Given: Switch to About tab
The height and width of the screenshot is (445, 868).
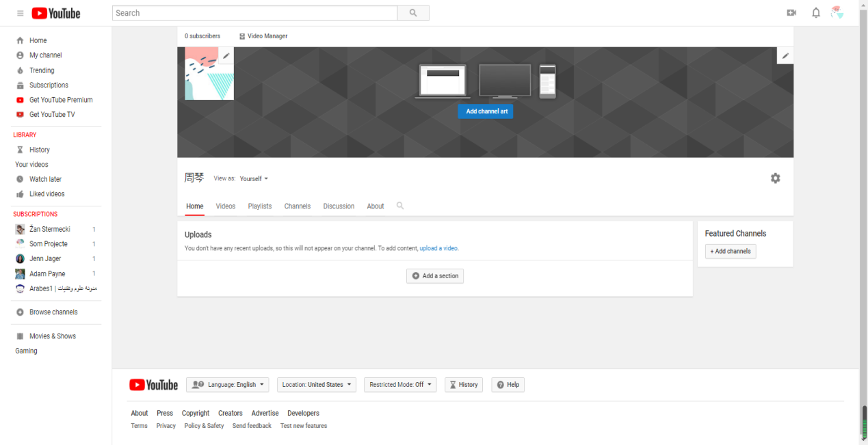Looking at the screenshot, I should [376, 206].
